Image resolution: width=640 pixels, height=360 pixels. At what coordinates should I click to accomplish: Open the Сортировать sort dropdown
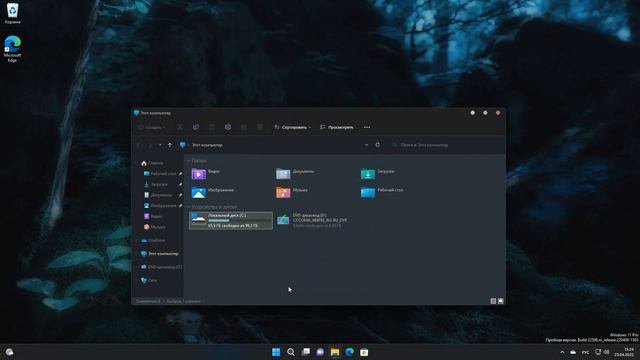click(x=292, y=127)
